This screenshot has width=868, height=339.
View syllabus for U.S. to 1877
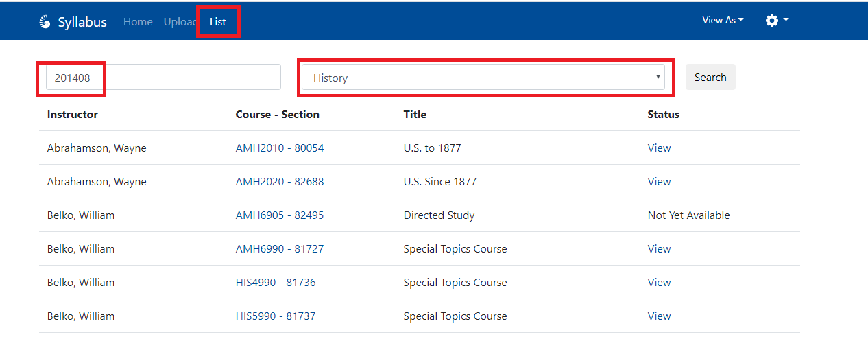[659, 148]
